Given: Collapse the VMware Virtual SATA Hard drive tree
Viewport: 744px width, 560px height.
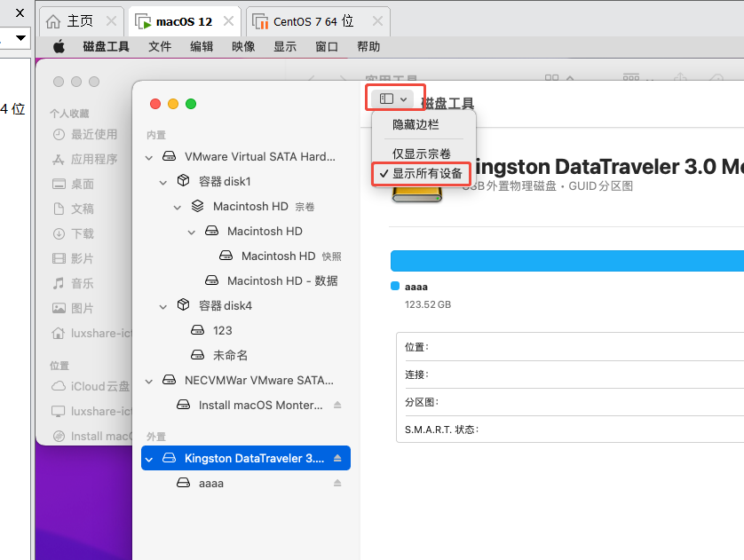Looking at the screenshot, I should (x=149, y=157).
